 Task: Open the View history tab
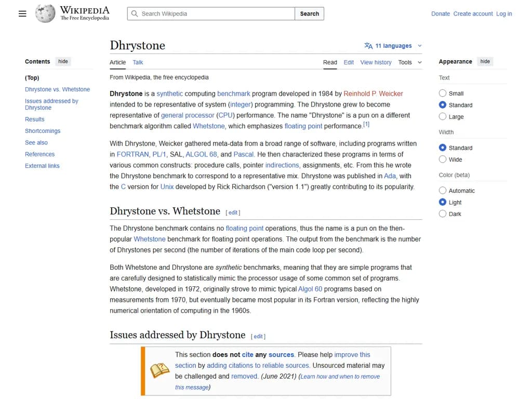376,62
